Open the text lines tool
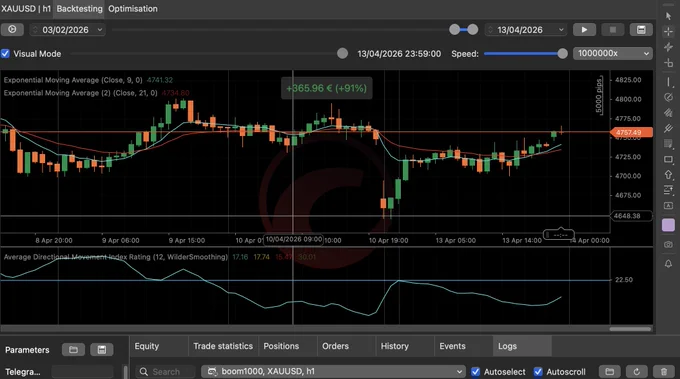This screenshot has height=379, width=680. tap(668, 190)
